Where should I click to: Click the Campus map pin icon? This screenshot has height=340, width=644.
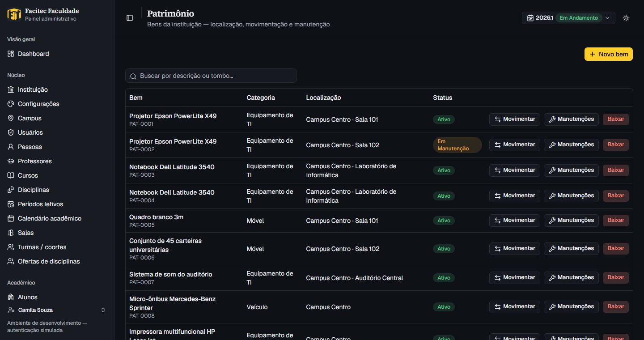11,118
